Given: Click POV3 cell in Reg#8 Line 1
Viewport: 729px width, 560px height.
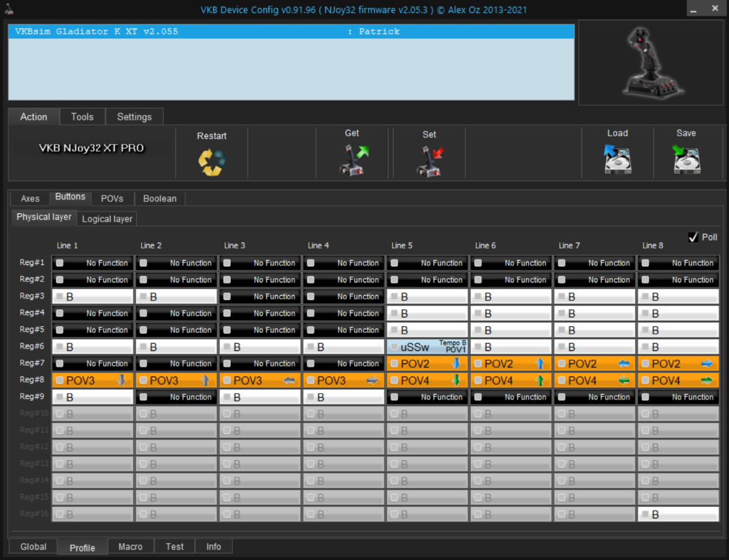Looking at the screenshot, I should [92, 380].
